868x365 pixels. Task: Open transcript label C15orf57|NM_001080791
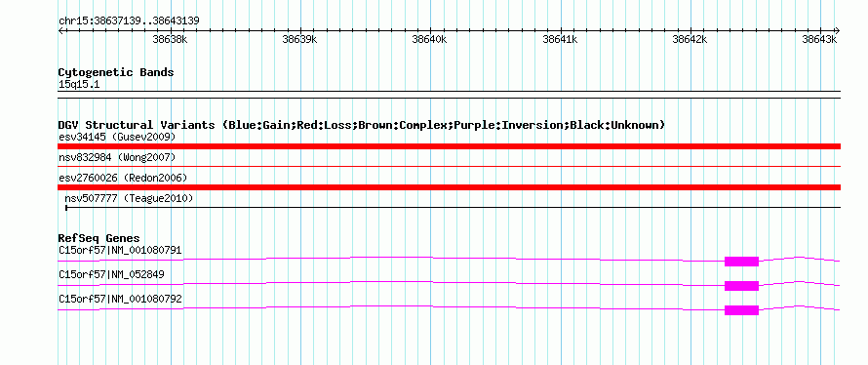120,250
